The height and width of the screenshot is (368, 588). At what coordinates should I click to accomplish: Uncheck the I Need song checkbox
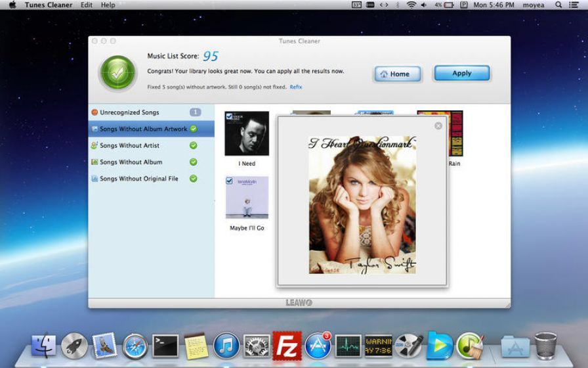229,116
